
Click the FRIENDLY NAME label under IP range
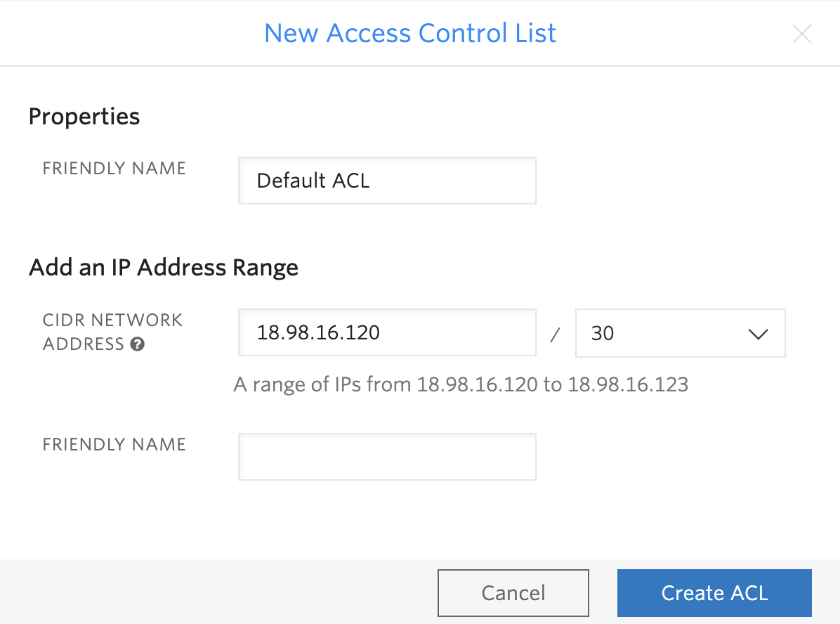pos(114,444)
